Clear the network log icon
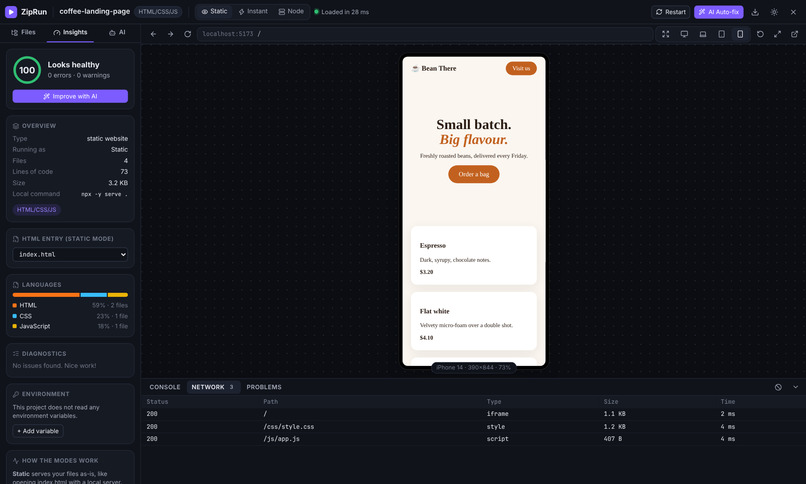Viewport: 806px width, 484px height. tap(778, 387)
